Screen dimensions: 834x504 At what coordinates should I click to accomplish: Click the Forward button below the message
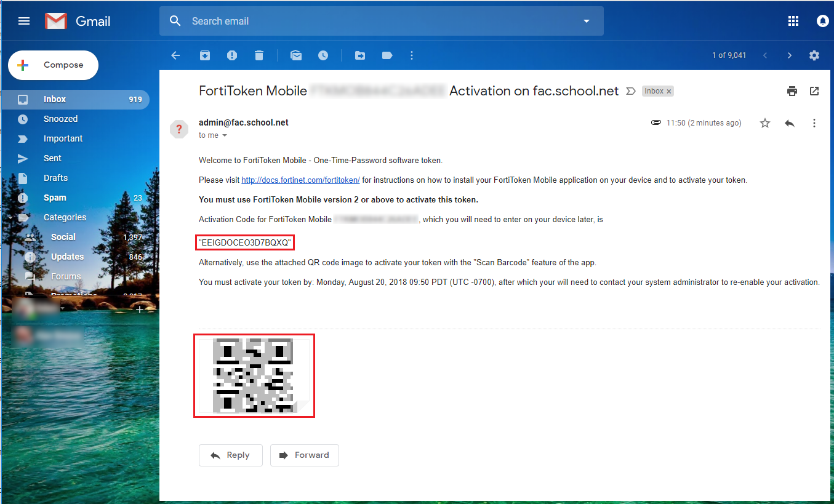305,455
